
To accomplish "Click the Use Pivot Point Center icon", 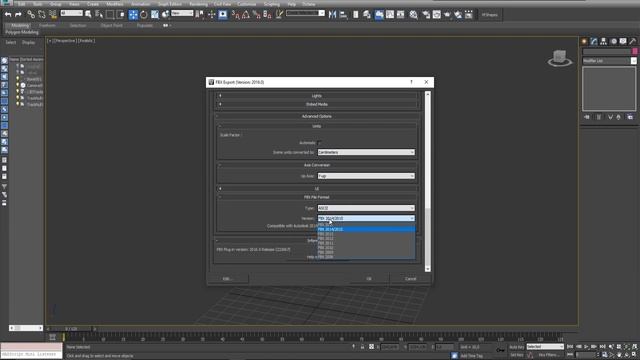I will click(200, 15).
